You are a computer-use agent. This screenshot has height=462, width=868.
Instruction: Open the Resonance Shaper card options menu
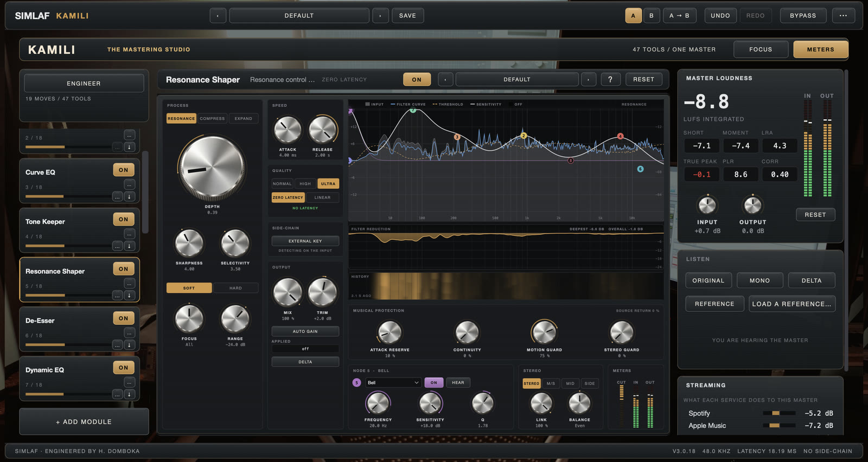tap(129, 283)
